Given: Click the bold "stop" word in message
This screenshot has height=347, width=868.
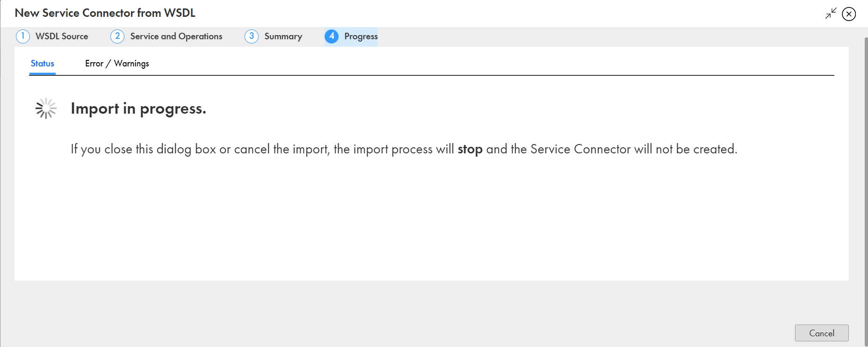Looking at the screenshot, I should tap(470, 149).
